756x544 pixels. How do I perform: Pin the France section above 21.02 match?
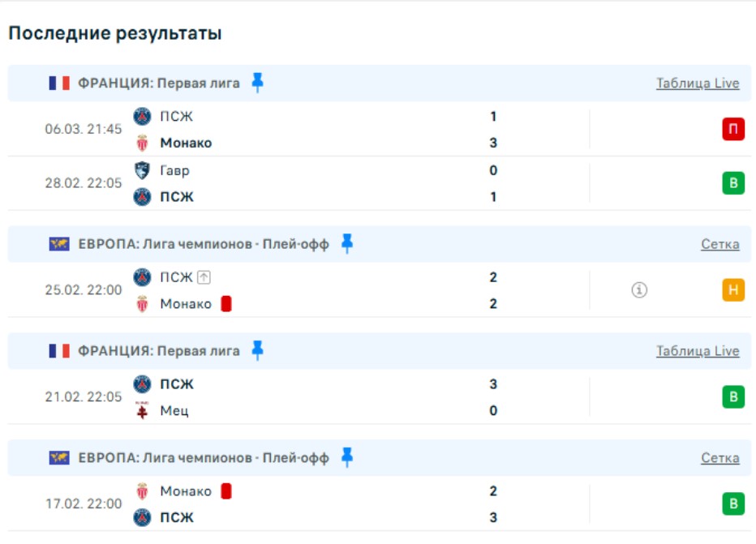(x=257, y=350)
